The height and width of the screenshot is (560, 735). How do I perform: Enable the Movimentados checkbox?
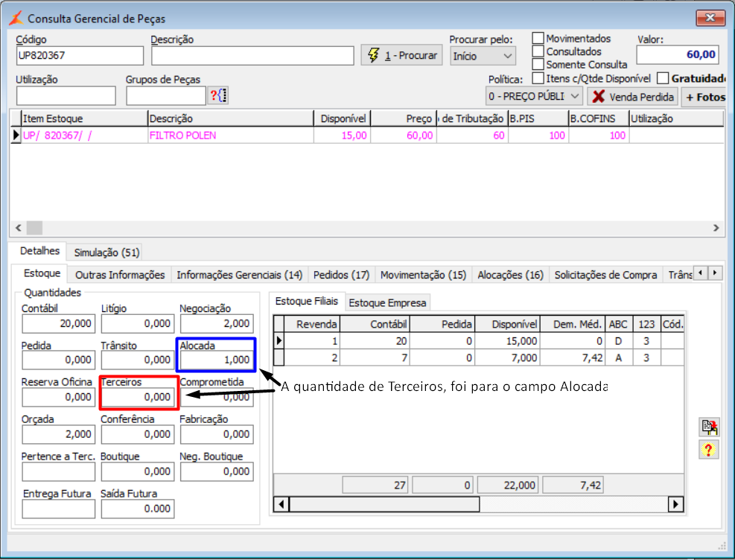(x=538, y=38)
